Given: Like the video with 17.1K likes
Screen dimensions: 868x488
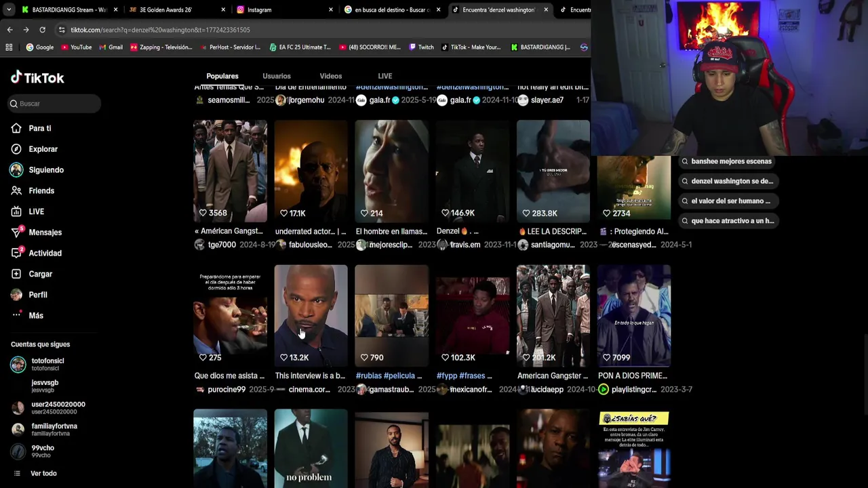Looking at the screenshot, I should (283, 213).
